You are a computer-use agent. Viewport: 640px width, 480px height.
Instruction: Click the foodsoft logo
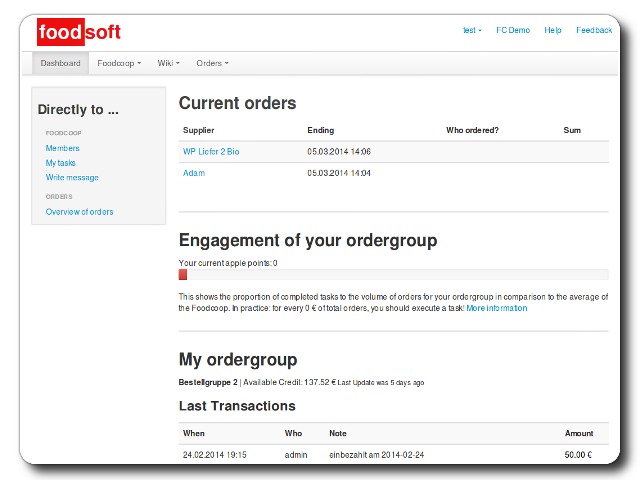click(x=79, y=32)
